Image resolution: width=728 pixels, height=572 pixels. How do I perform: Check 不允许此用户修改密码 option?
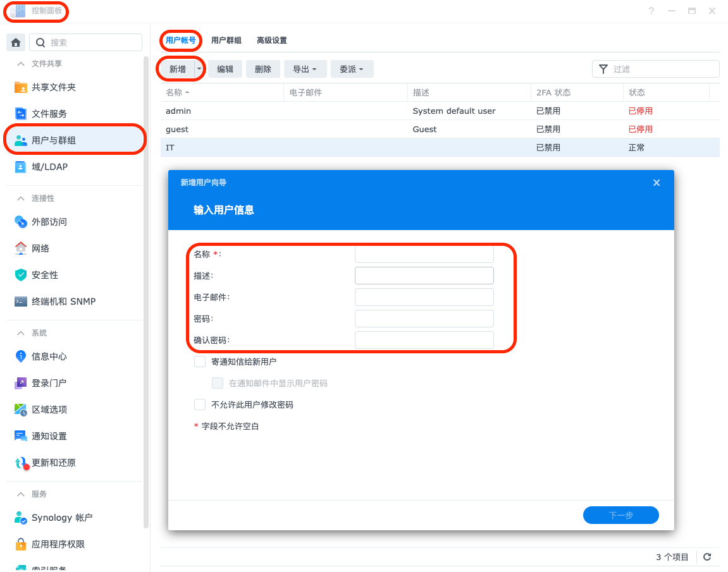pyautogui.click(x=200, y=405)
